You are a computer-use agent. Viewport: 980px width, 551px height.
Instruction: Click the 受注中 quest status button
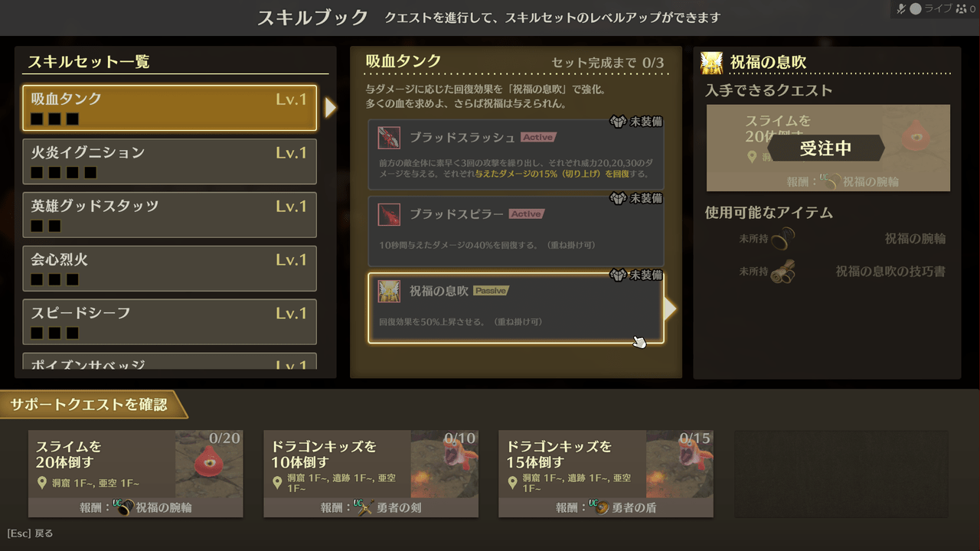(826, 148)
